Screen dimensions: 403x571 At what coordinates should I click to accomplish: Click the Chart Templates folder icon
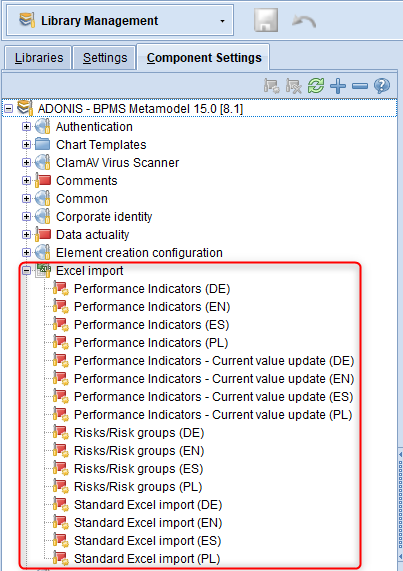(43, 144)
